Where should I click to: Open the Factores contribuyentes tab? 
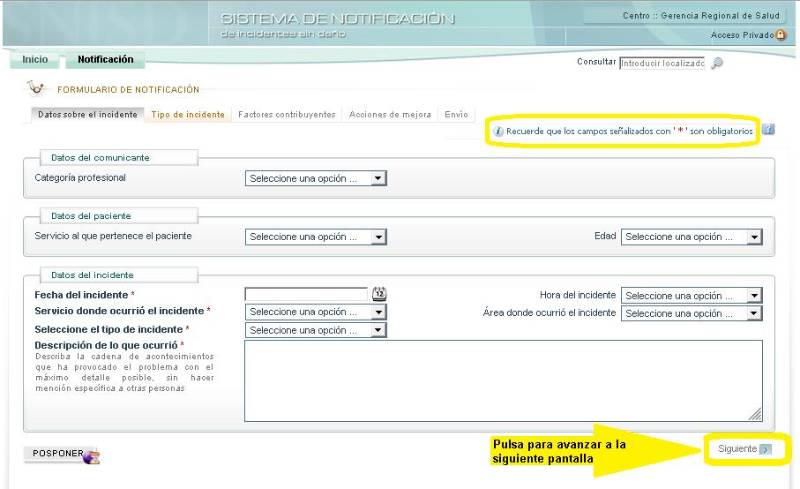pos(286,114)
